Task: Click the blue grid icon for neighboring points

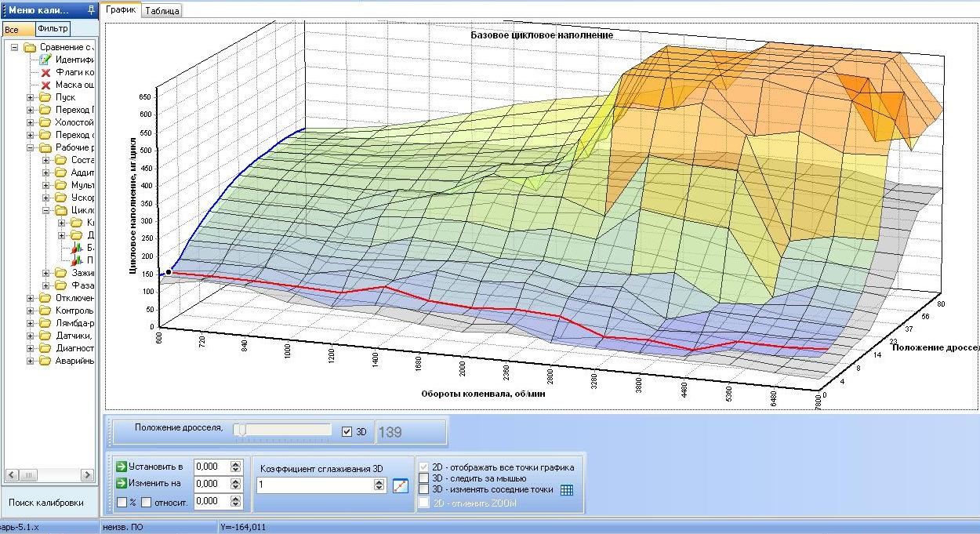Action: pyautogui.click(x=567, y=490)
